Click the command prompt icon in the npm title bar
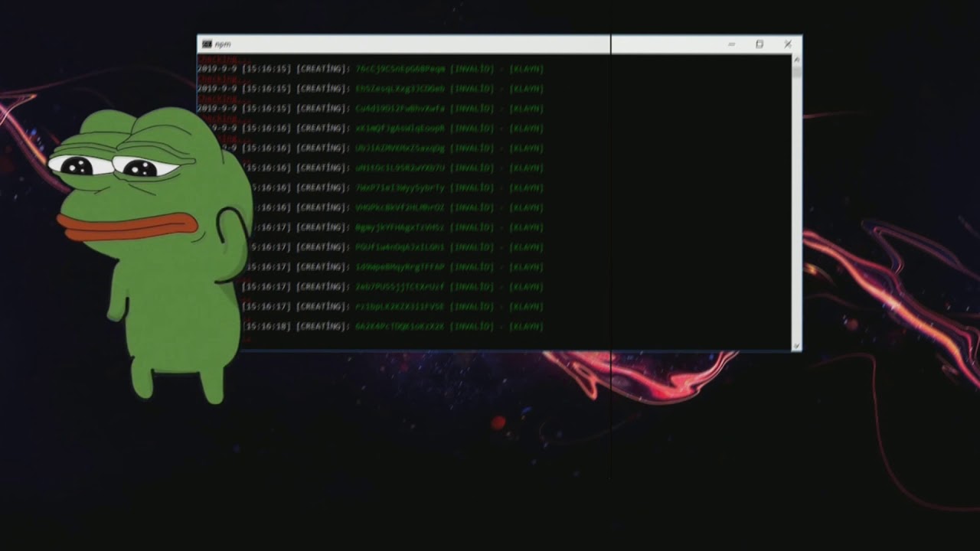Viewport: 980px width, 551px height. click(207, 44)
